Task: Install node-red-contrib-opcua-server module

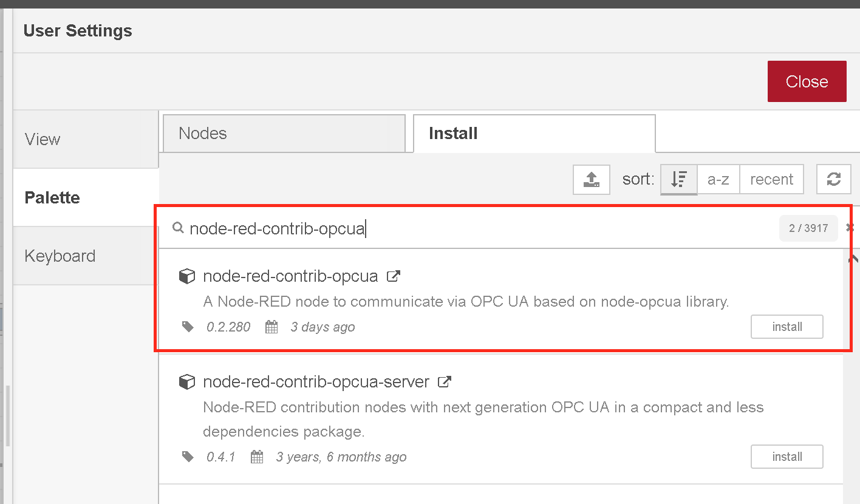Action: click(787, 457)
